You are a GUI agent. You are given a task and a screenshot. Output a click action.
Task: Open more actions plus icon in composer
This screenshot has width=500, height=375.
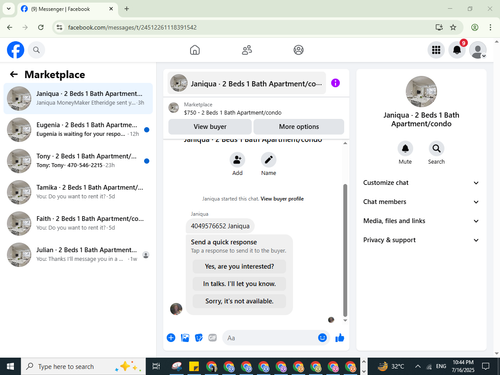171,338
